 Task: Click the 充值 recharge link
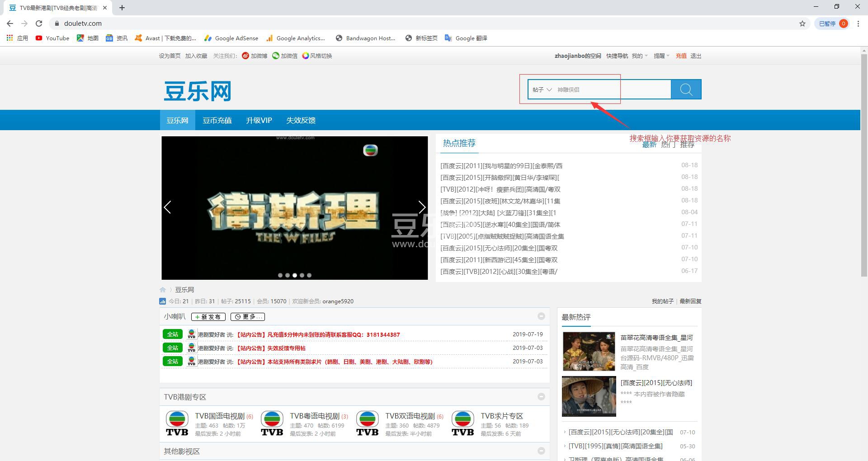click(681, 56)
